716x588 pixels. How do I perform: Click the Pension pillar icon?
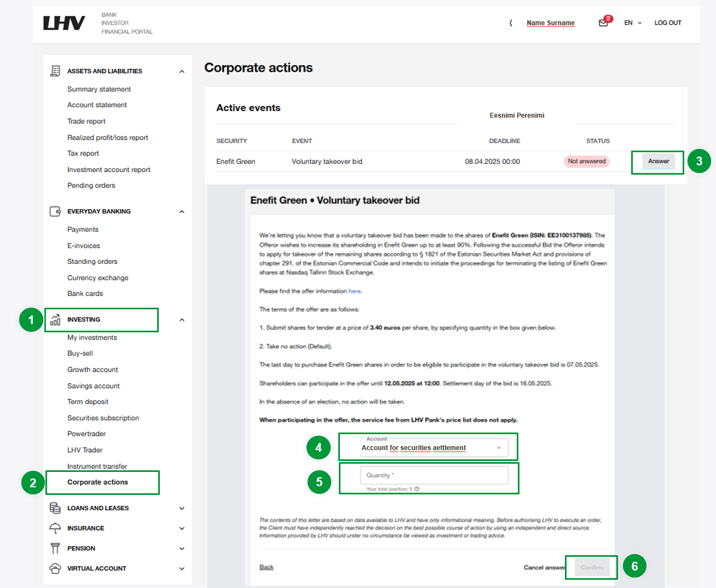click(55, 548)
